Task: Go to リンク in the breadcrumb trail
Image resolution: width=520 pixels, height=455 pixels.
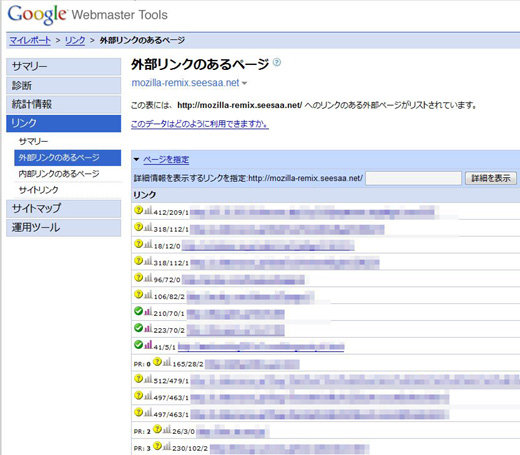Action: click(75, 40)
